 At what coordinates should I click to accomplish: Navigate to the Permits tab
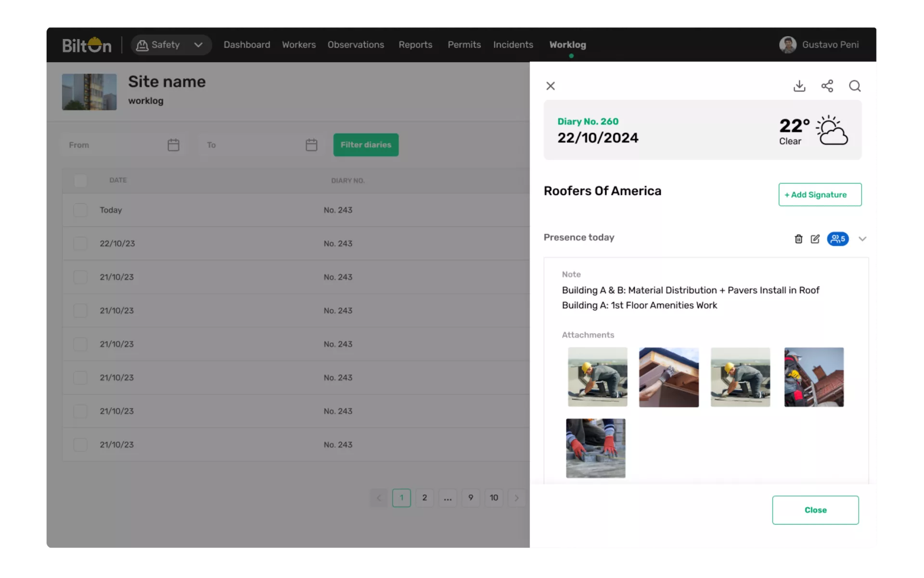tap(464, 45)
